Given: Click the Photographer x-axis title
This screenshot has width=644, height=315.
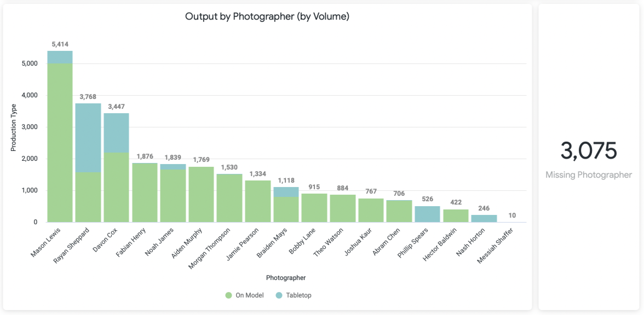Looking at the screenshot, I should [286, 278].
